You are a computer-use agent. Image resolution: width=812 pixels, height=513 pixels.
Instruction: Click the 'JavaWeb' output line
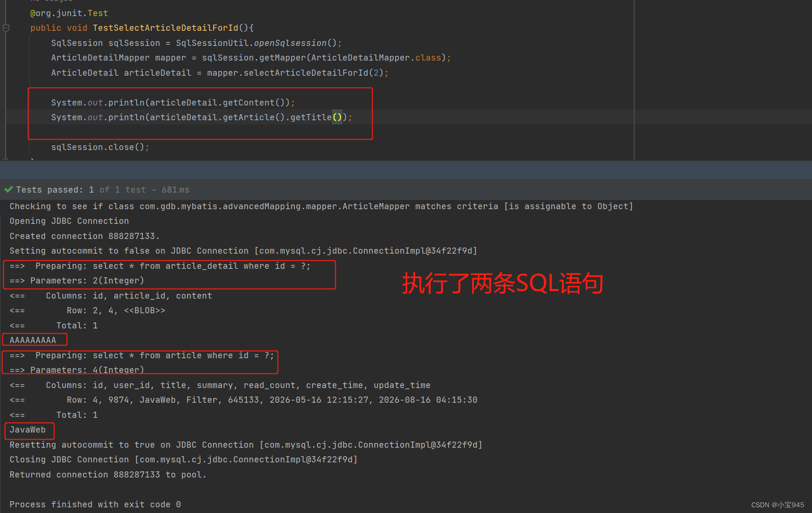pos(27,430)
